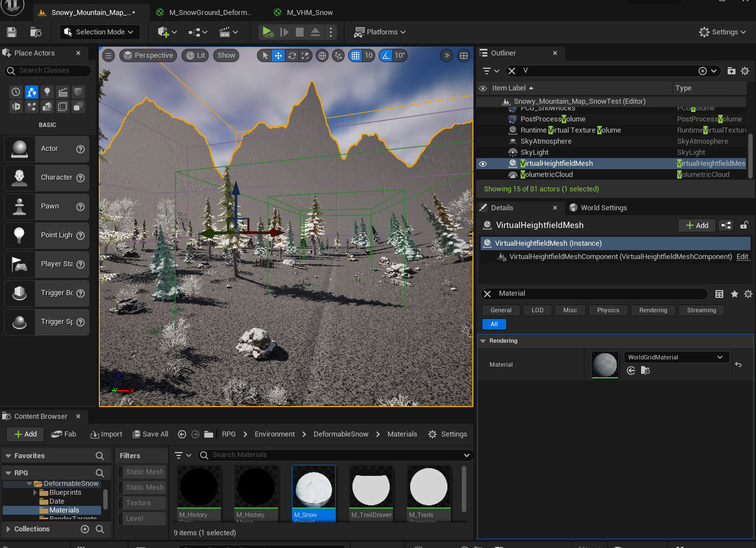Click the Play in Editor button
This screenshot has width=756, height=548.
268,32
